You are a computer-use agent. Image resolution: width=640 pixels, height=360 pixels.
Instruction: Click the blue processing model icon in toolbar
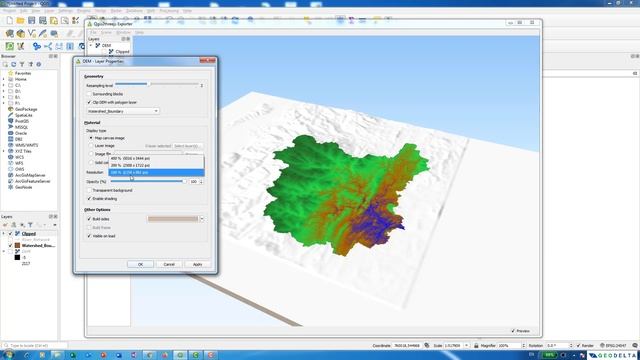(37, 47)
